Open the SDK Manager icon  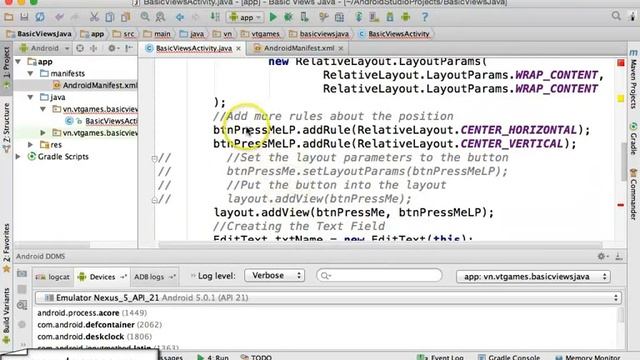390,17
